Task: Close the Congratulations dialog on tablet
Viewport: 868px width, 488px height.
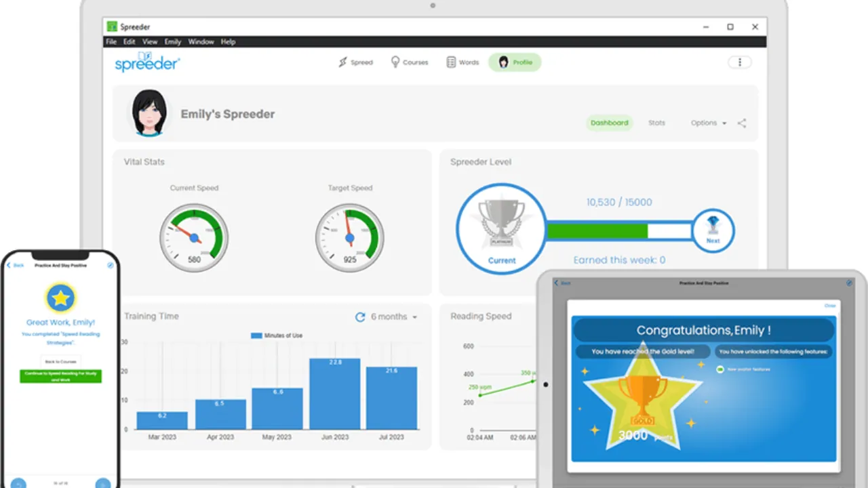Action: tap(830, 306)
